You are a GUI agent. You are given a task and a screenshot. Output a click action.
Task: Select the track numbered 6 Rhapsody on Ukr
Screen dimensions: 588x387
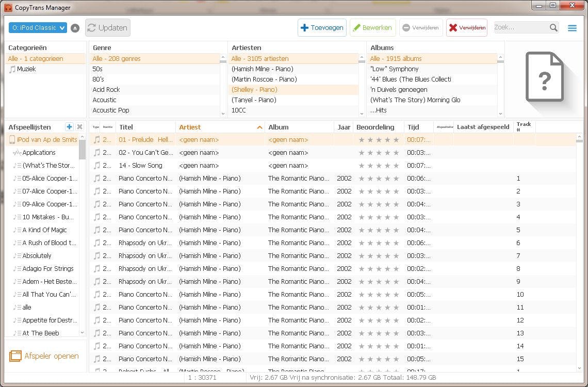coord(333,243)
